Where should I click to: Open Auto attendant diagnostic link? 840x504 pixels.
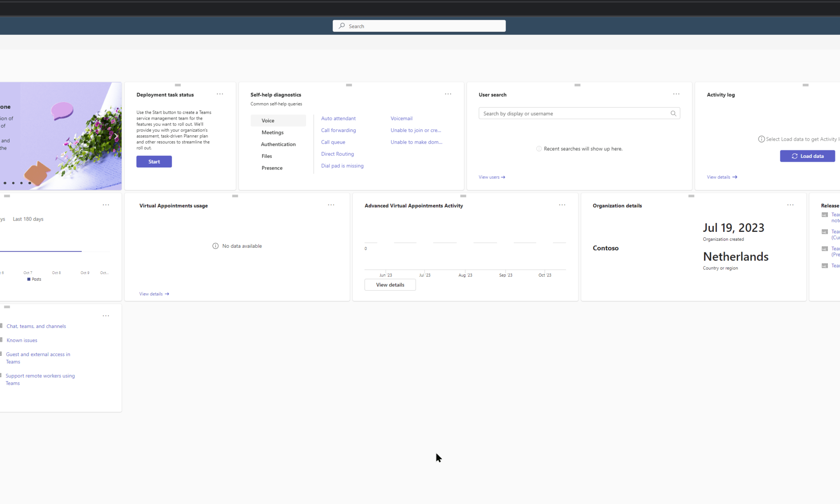[338, 118]
